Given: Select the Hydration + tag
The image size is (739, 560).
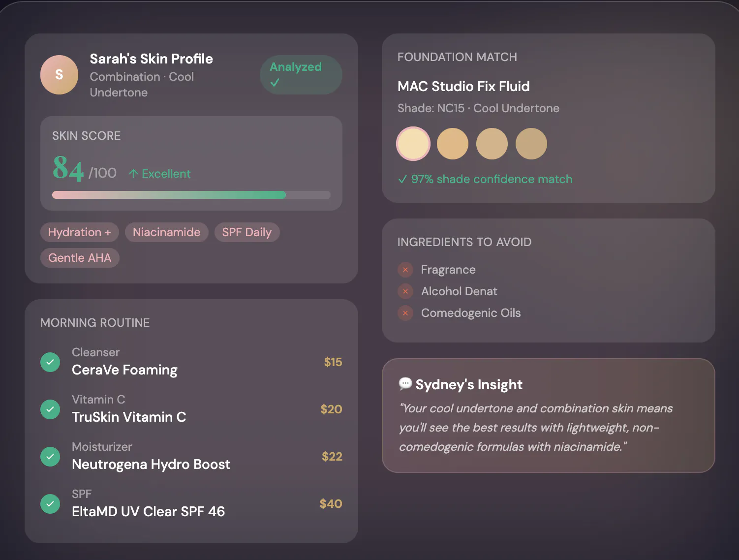Looking at the screenshot, I should pyautogui.click(x=80, y=232).
